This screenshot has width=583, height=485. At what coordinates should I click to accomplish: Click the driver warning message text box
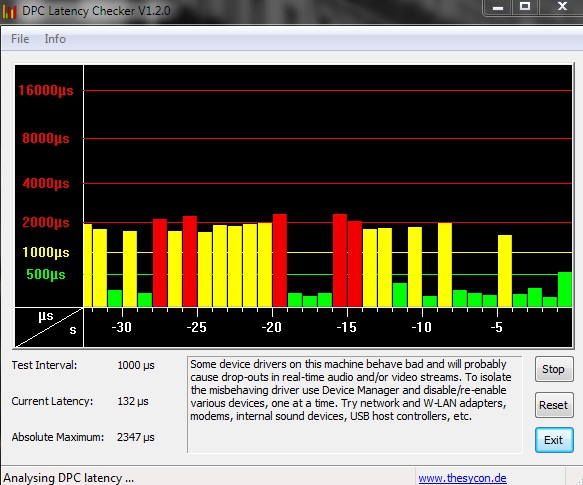click(x=355, y=405)
